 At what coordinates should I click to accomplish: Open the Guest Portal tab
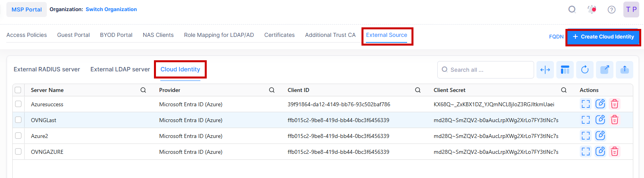point(73,35)
